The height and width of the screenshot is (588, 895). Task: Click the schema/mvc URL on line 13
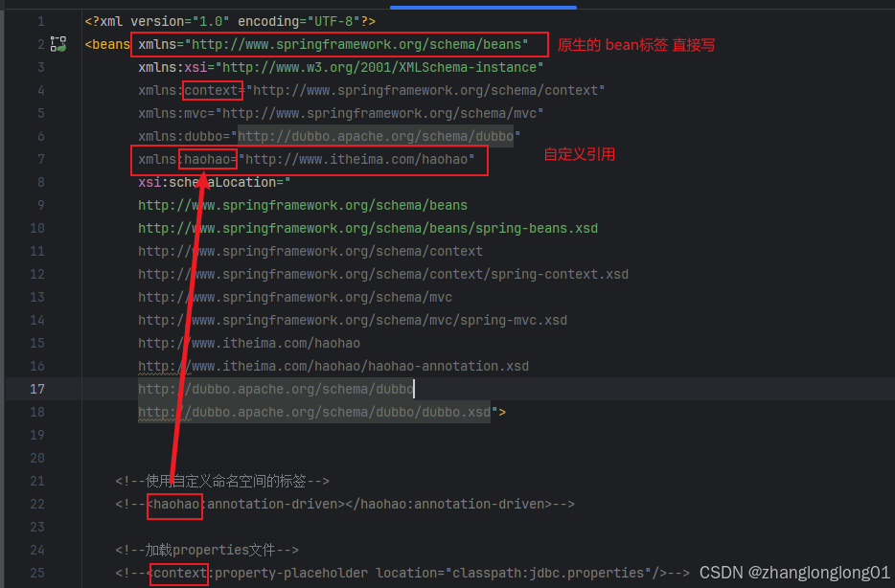[x=295, y=297]
